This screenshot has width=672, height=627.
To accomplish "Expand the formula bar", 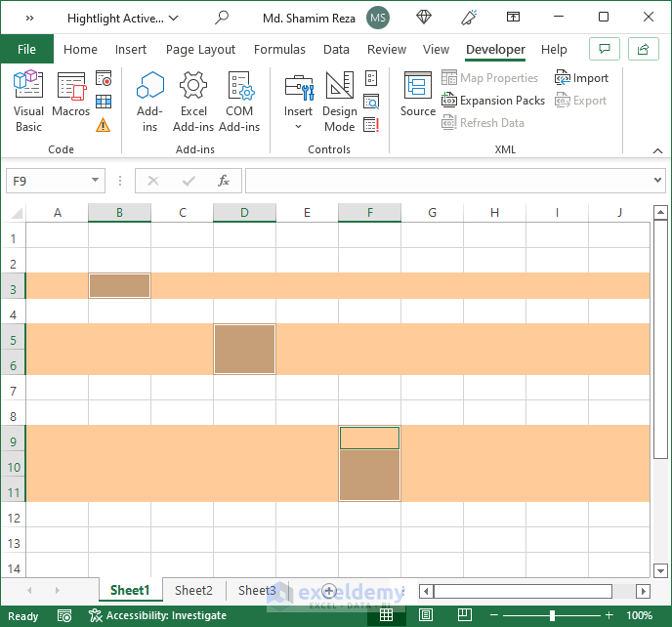I will coord(657,181).
